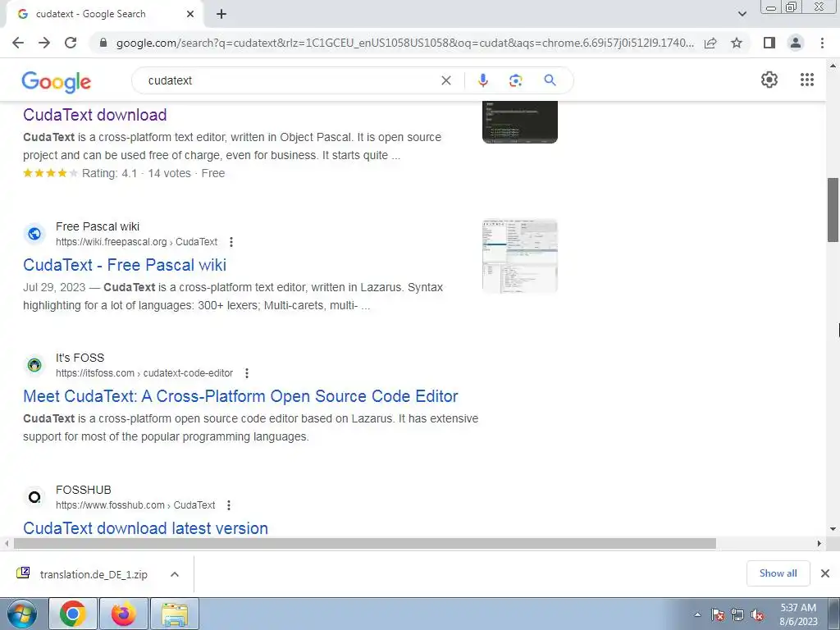This screenshot has height=630, width=840.
Task: Show hidden system tray icons
Action: [697, 614]
